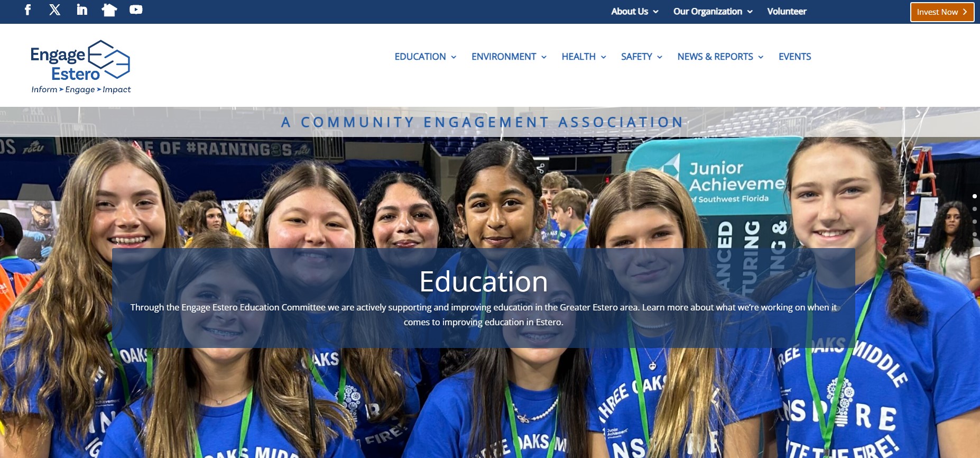
Task: Select the second slider dot
Action: point(974,209)
